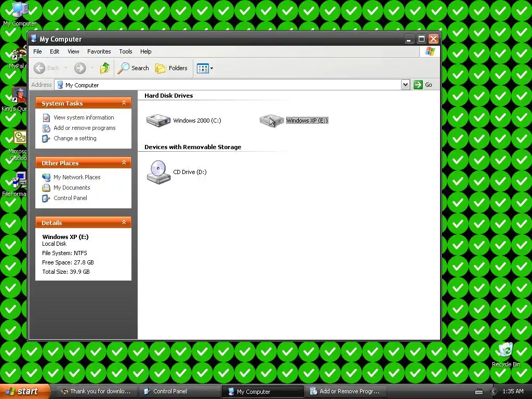Image resolution: width=532 pixels, height=399 pixels.
Task: Click the taskbar clock showing 1:35 AM
Action: (x=513, y=391)
